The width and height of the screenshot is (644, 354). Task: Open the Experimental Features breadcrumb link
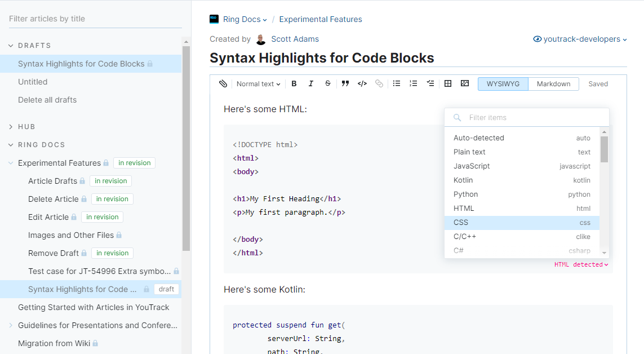click(x=321, y=19)
